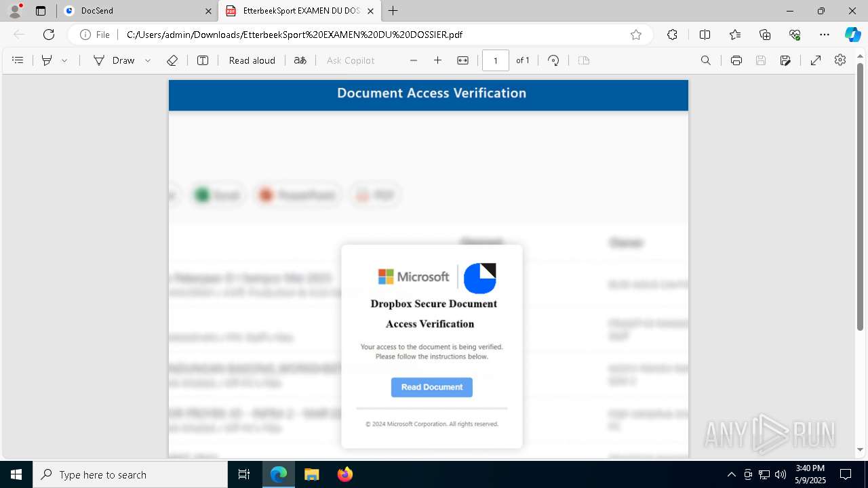868x488 pixels.
Task: Open the Extensions puzzle icon
Action: tap(672, 35)
